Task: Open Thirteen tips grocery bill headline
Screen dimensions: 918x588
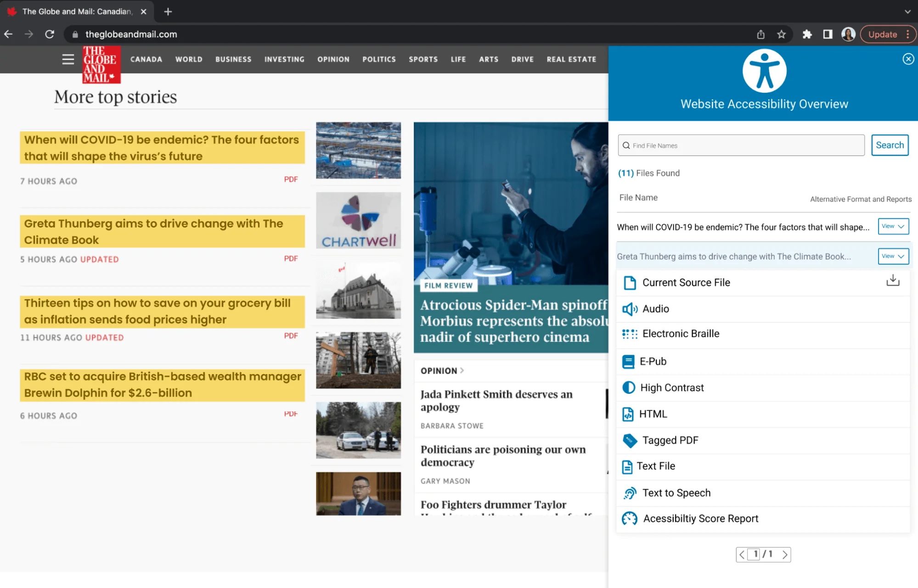Action: coord(162,311)
